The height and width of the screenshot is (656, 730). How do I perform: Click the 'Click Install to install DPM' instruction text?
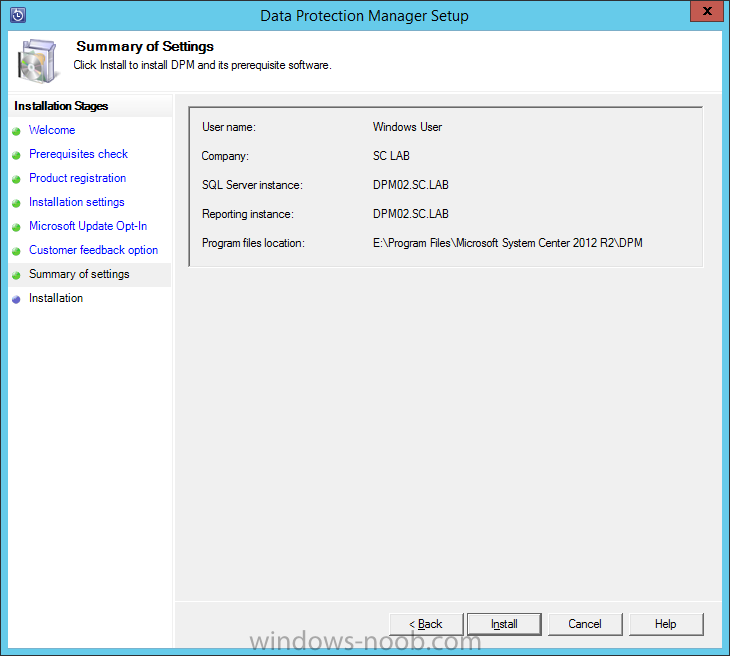point(203,65)
